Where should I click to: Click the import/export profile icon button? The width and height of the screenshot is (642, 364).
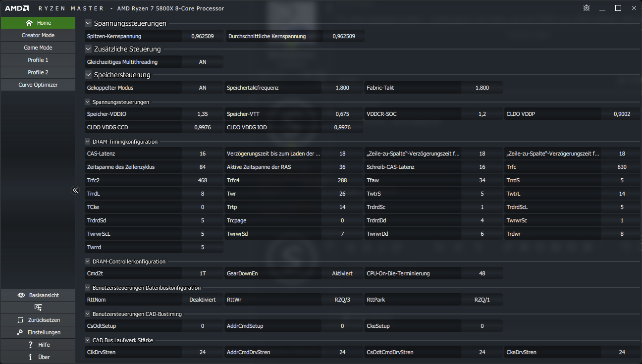[38, 308]
